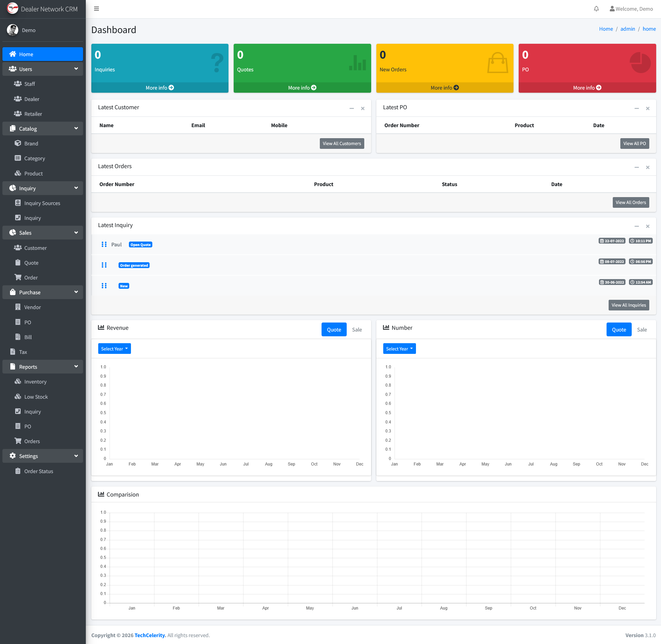This screenshot has width=661, height=644.
Task: Click the Home house icon in sidebar
Action: coord(13,54)
